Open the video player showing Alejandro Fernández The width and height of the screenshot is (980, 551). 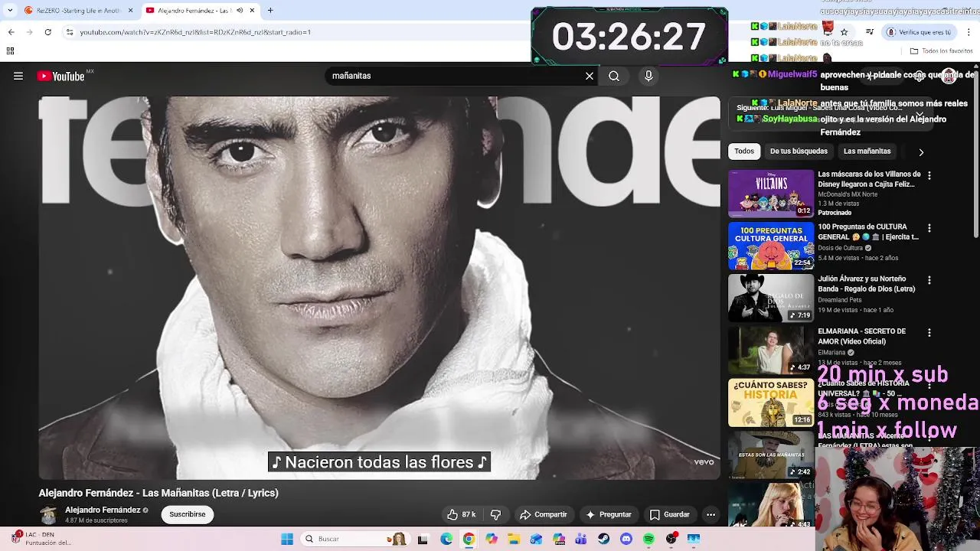[379, 288]
